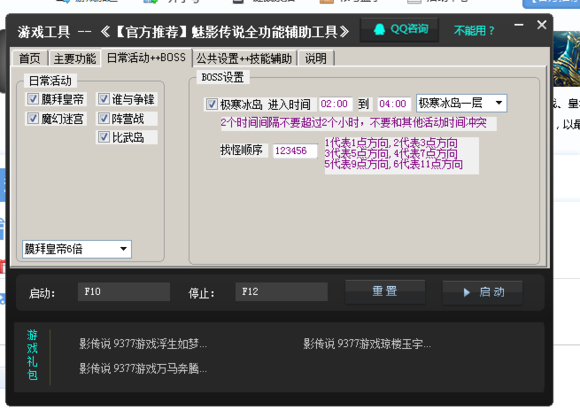Edit the 02:00 start time field
Viewport: 580px width, 410px height.
[335, 104]
